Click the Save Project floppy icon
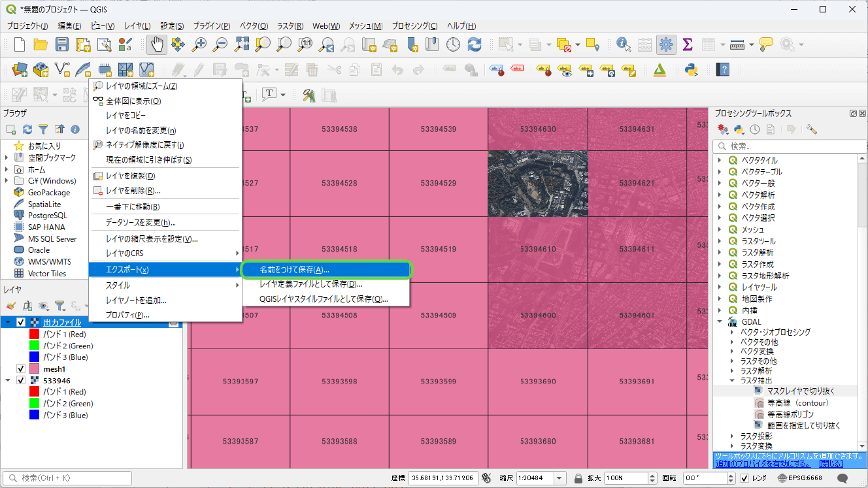Image resolution: width=868 pixels, height=488 pixels. tap(62, 44)
